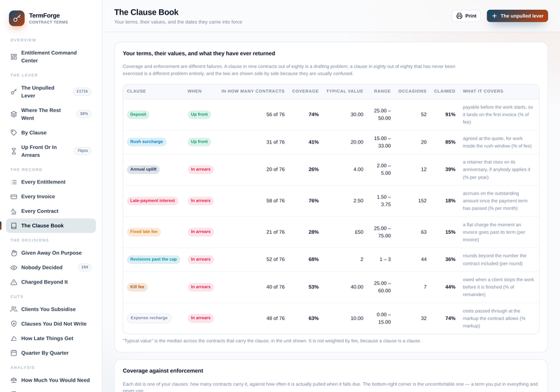
Task: Go to The Unpulled Lever section
Action: (x=51, y=92)
